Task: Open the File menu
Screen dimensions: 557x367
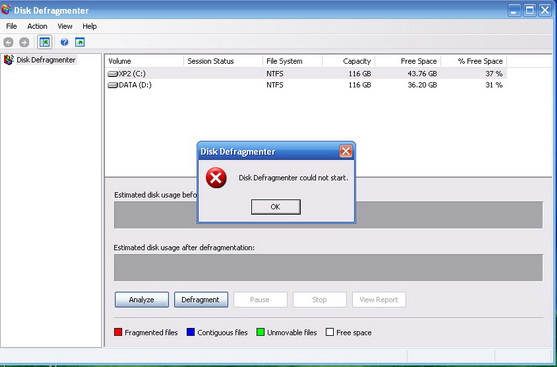Action: click(x=11, y=26)
